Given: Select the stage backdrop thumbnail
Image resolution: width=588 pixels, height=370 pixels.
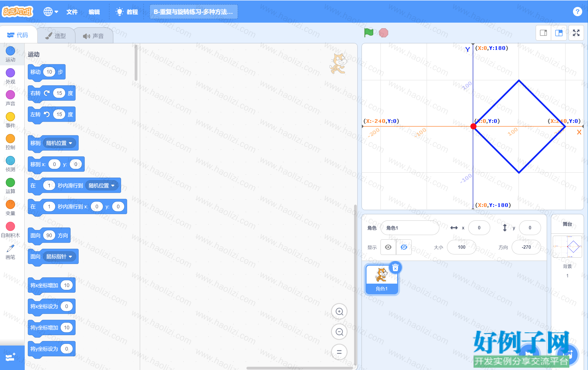Looking at the screenshot, I should point(567,247).
